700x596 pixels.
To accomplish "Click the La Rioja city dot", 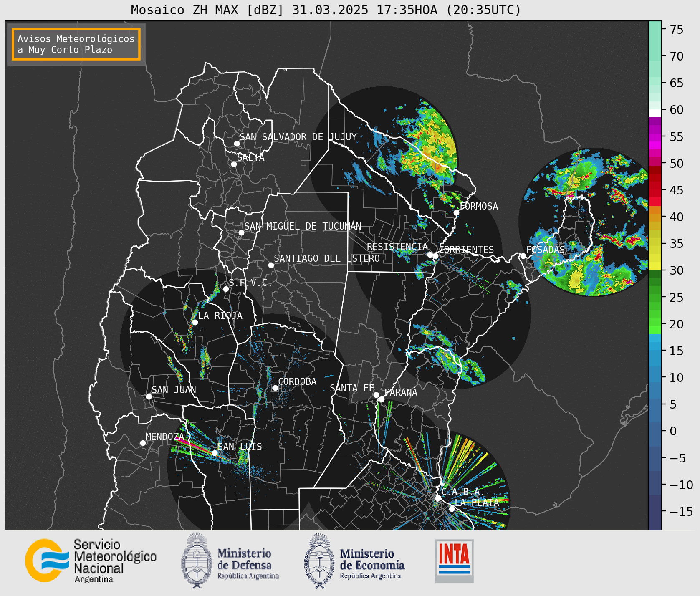I will (195, 322).
